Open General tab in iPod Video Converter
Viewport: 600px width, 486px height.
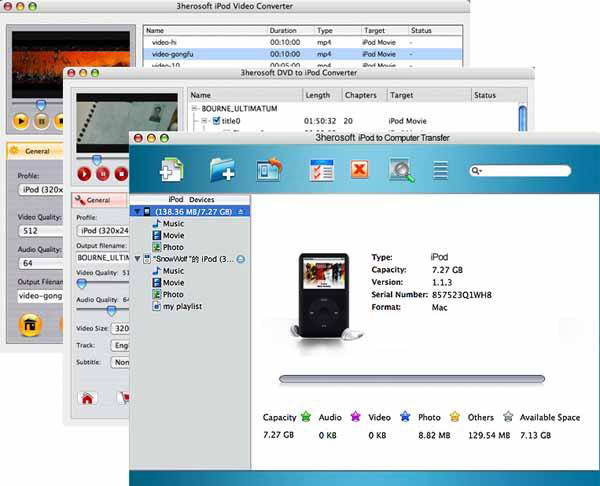[x=35, y=151]
